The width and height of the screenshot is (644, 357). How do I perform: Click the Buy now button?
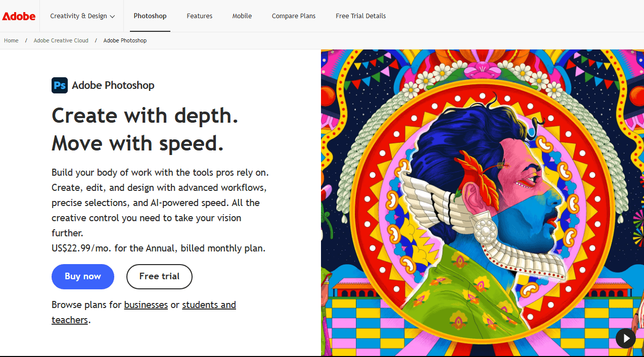pyautogui.click(x=83, y=277)
